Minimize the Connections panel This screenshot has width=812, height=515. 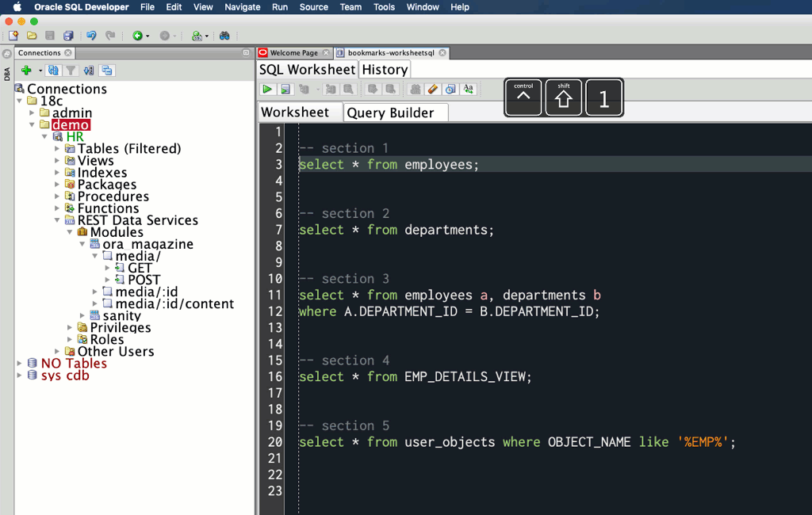[246, 53]
